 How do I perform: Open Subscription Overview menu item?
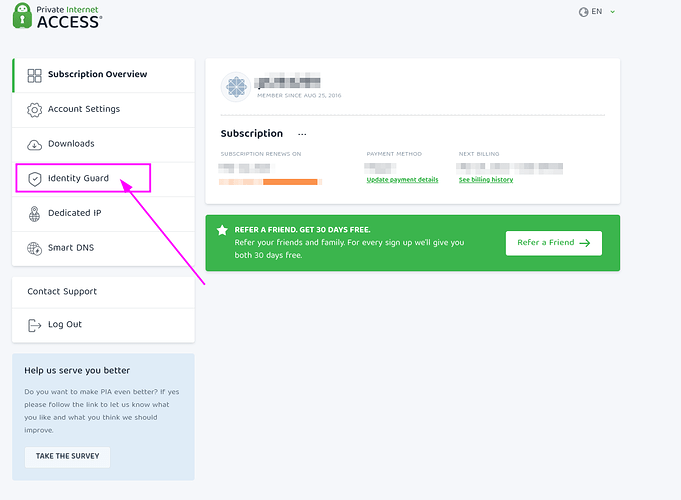[x=103, y=75]
